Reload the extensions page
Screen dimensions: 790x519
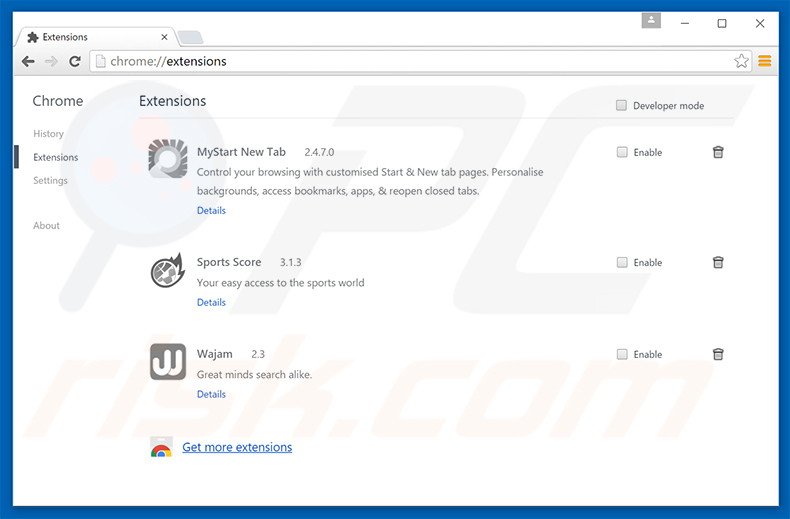(75, 61)
